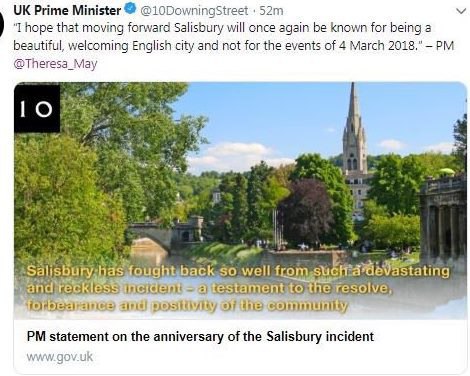
Task: Click the stone colonnade at the photo's edge
Action: click(443, 222)
